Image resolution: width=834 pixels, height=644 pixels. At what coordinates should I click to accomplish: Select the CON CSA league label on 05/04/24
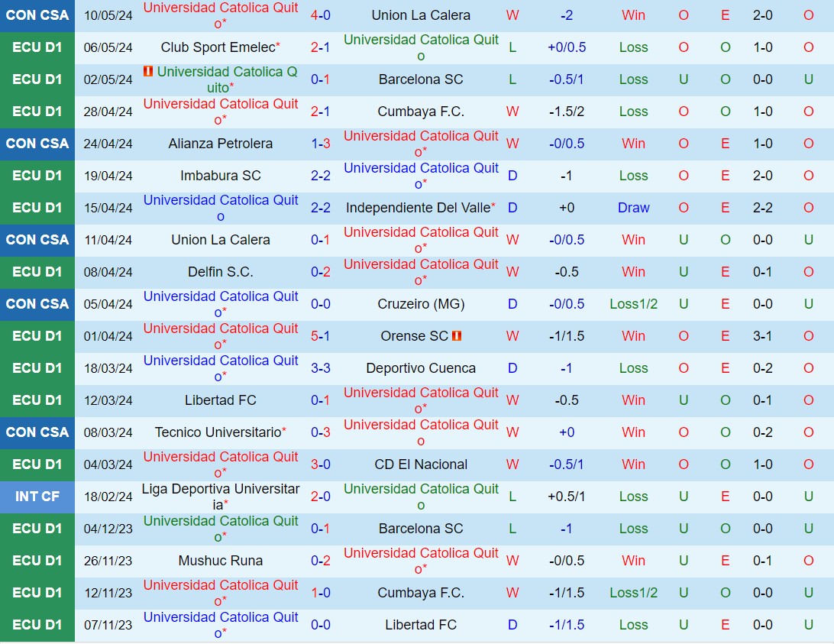[37, 304]
